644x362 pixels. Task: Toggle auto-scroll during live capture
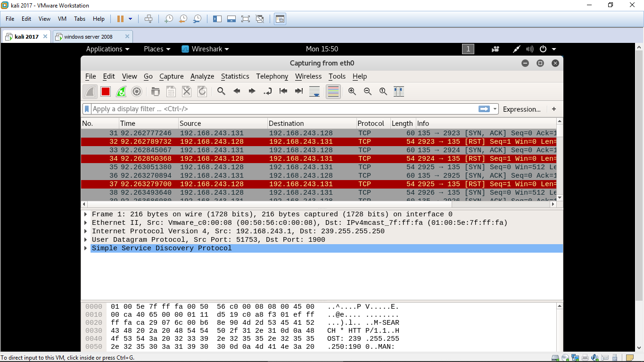[x=314, y=91]
